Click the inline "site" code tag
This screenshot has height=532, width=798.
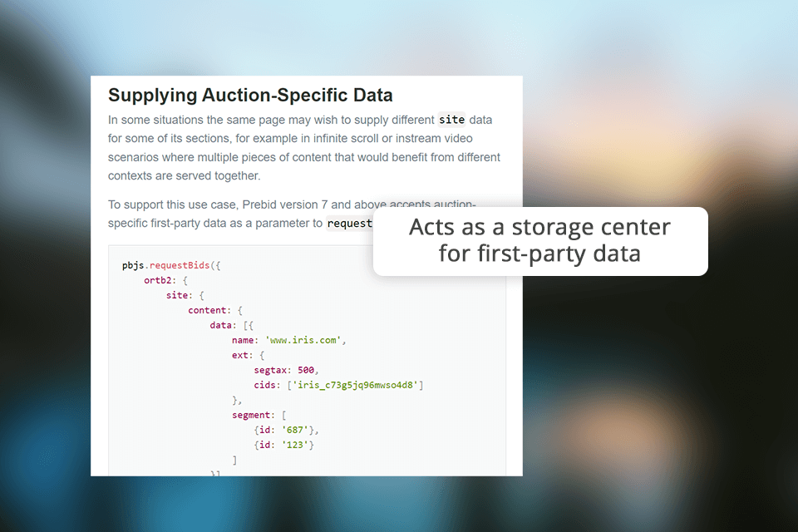[x=451, y=120]
